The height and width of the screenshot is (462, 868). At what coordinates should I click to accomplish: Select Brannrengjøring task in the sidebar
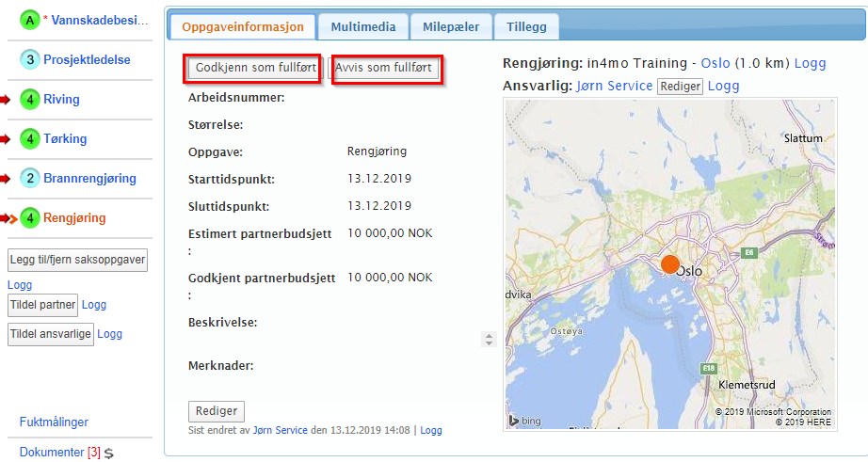click(89, 179)
